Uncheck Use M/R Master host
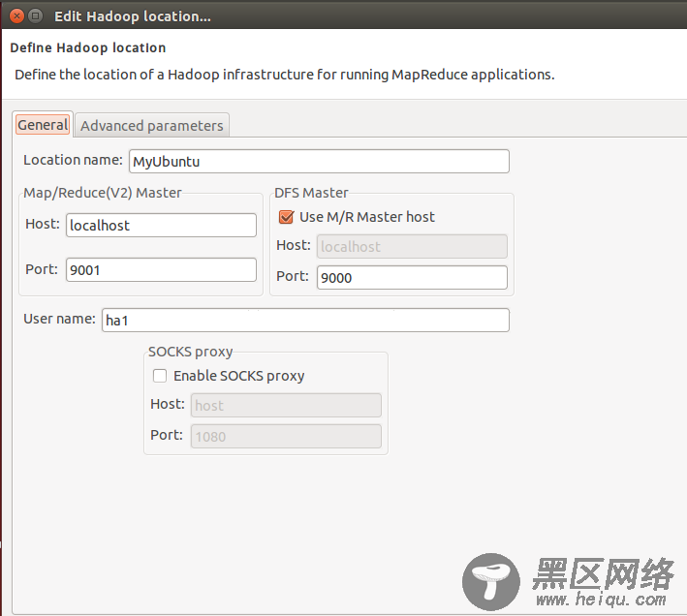Image resolution: width=687 pixels, height=616 pixels. tap(286, 217)
